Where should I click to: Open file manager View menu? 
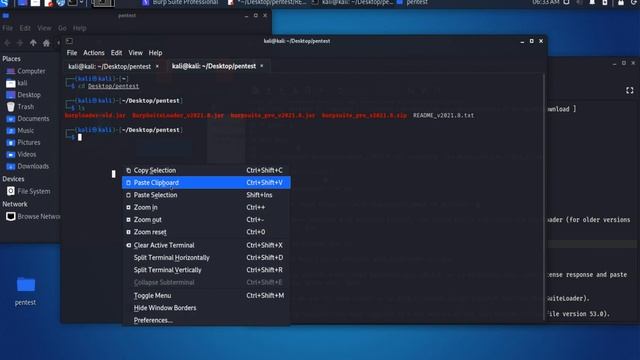[x=44, y=28]
